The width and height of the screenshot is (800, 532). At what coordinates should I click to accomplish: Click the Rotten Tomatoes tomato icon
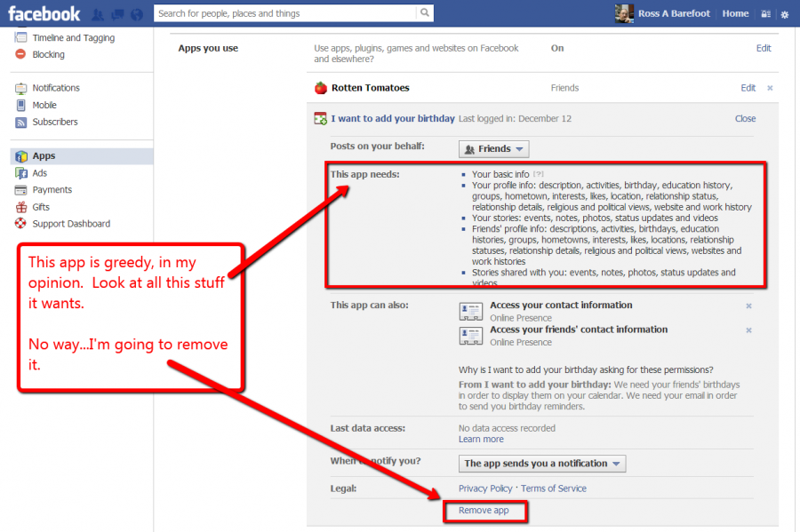320,88
